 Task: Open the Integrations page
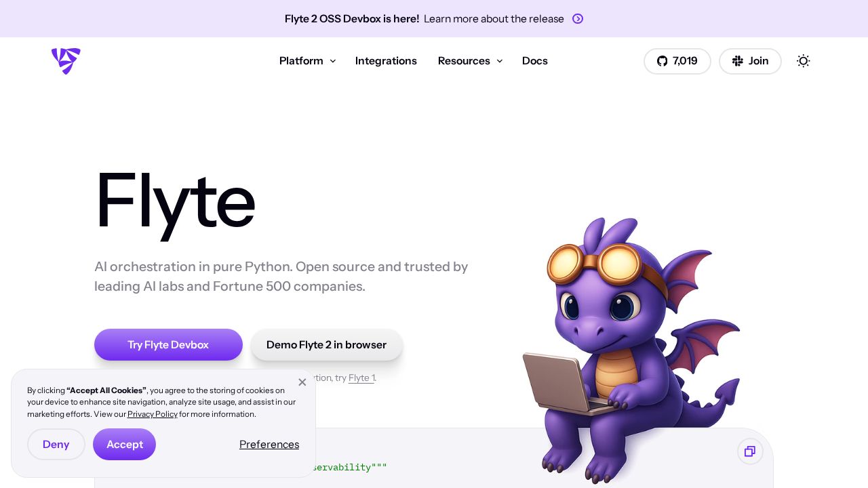point(386,61)
